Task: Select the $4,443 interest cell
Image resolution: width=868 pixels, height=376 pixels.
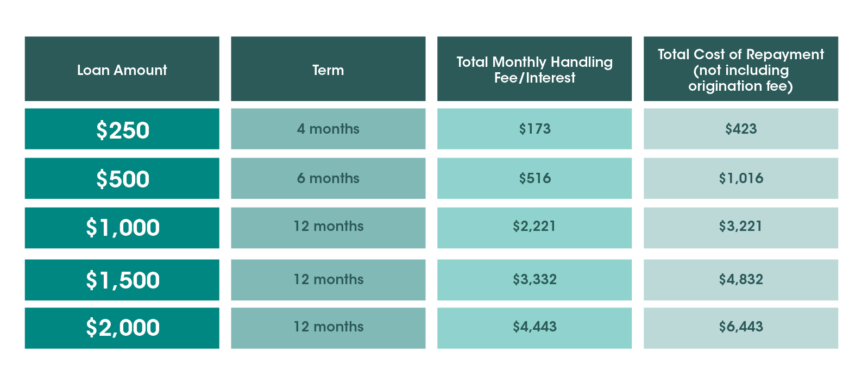Action: pos(534,328)
